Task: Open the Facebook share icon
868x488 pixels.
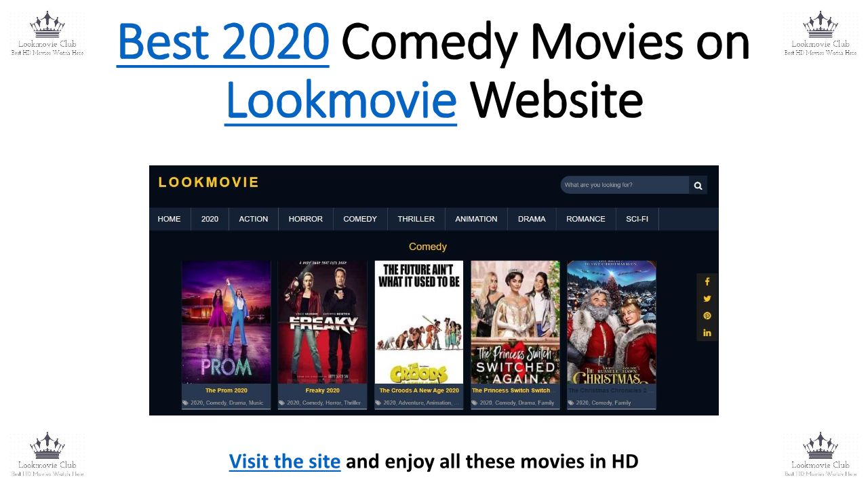Action: [x=707, y=281]
